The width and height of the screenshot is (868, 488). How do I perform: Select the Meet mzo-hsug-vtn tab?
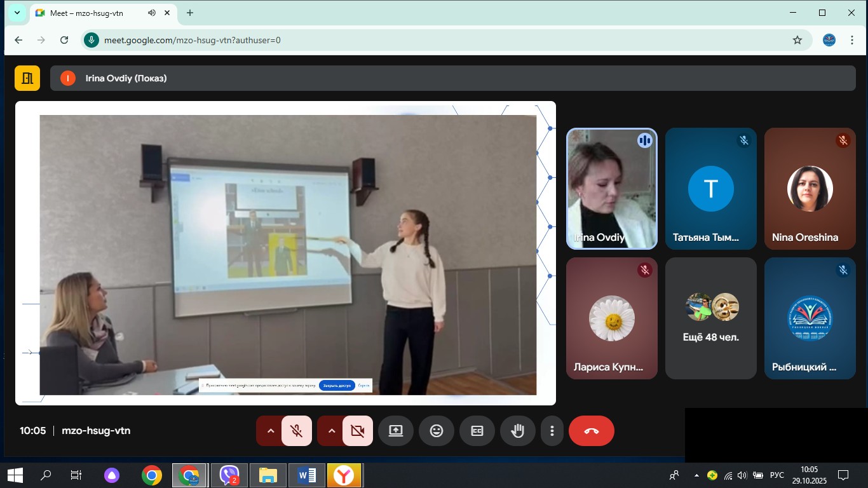click(x=89, y=13)
